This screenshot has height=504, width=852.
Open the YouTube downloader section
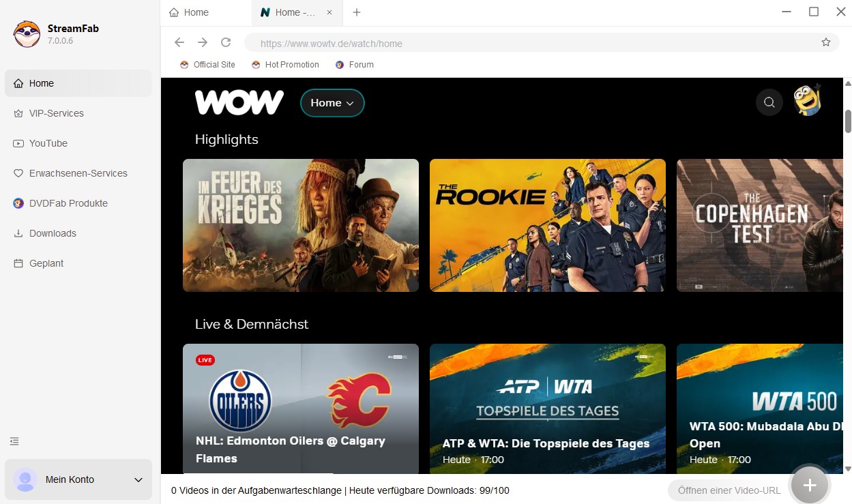pyautogui.click(x=48, y=143)
